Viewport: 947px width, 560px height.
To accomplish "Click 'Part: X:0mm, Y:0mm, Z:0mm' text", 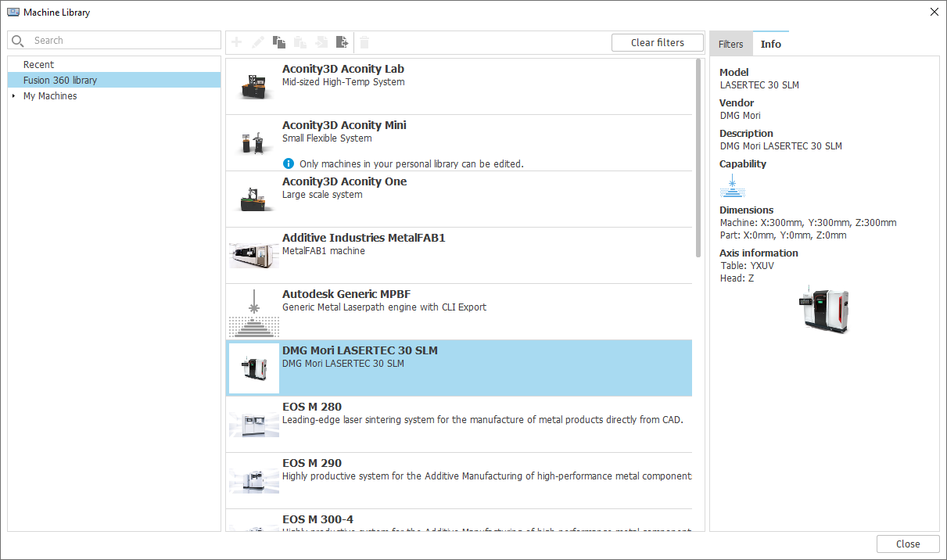I will 783,235.
